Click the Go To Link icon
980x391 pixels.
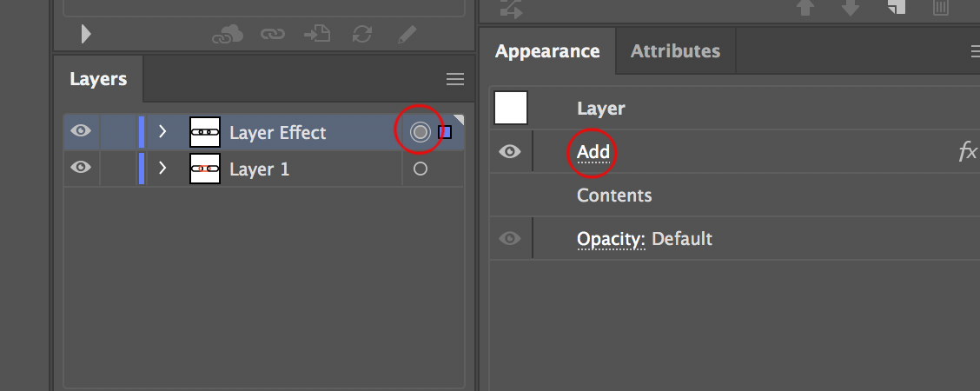tap(316, 34)
